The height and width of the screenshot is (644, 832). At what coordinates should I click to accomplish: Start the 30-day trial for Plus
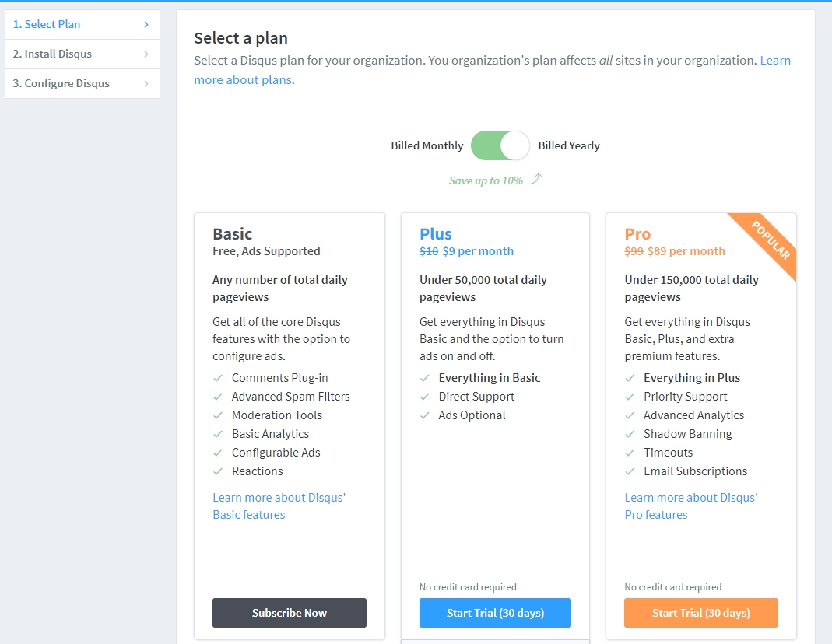495,613
